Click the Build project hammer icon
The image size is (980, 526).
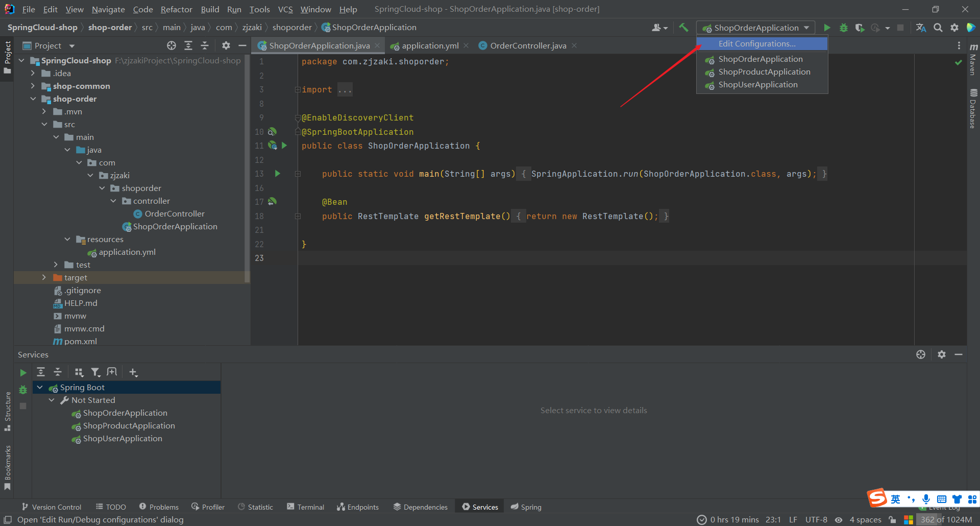click(683, 28)
